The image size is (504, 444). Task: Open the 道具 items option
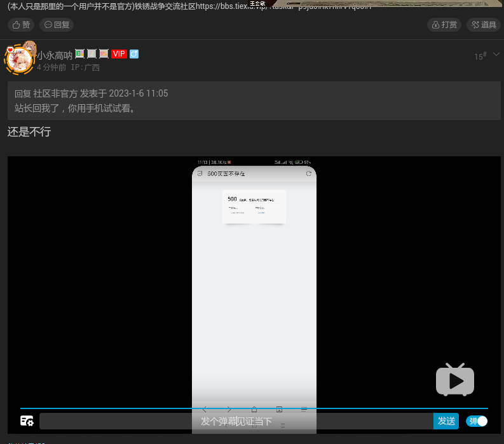483,25
